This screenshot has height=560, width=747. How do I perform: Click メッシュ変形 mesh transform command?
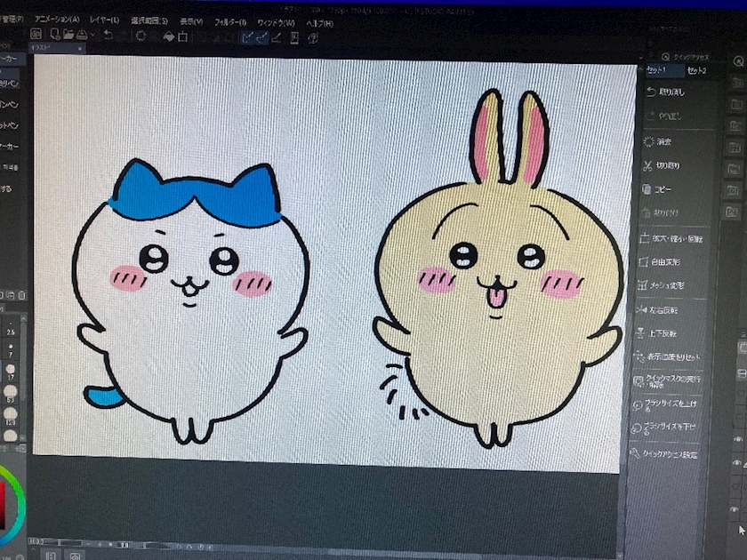pyautogui.click(x=662, y=285)
